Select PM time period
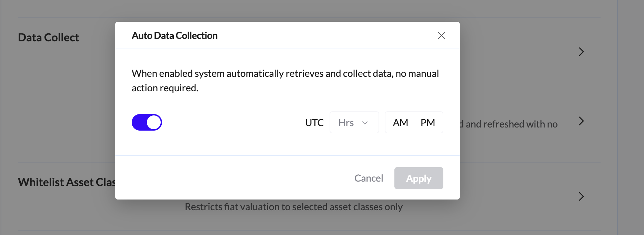644x235 pixels. (427, 123)
